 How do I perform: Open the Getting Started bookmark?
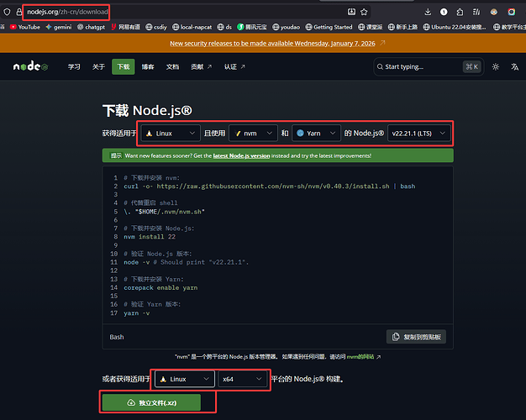328,27
